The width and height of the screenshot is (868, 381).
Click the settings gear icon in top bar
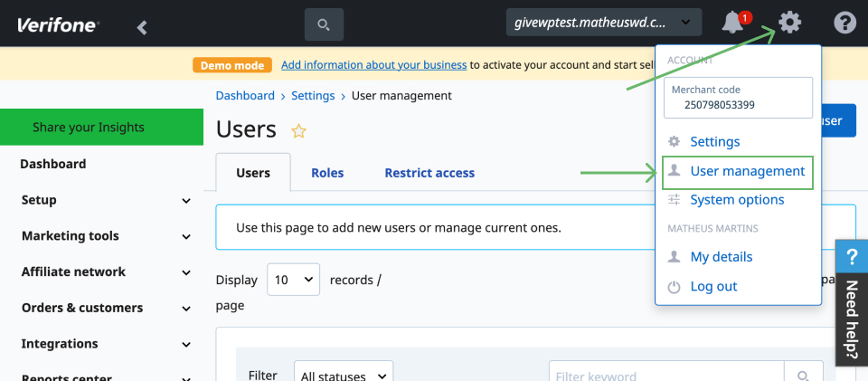[789, 23]
